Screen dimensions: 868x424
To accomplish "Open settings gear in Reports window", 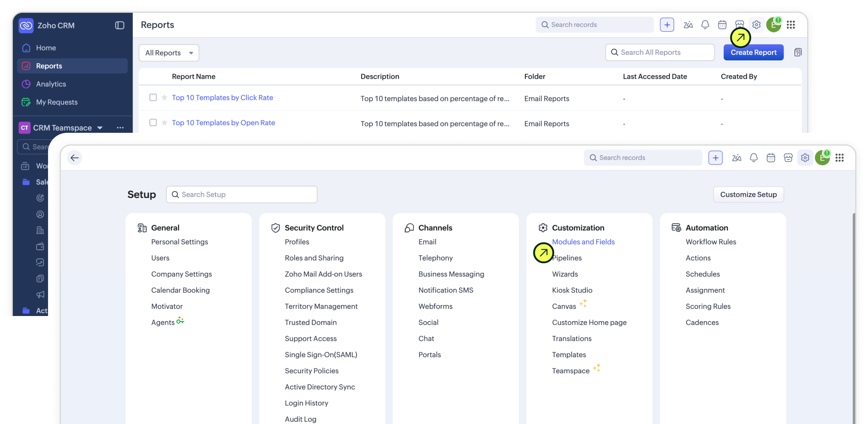I will point(756,25).
